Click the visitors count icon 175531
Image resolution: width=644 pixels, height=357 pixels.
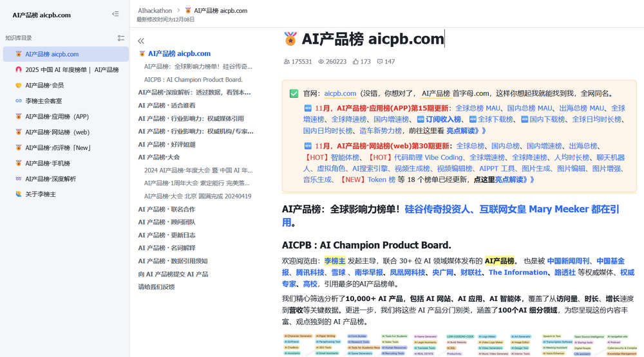pos(287,62)
